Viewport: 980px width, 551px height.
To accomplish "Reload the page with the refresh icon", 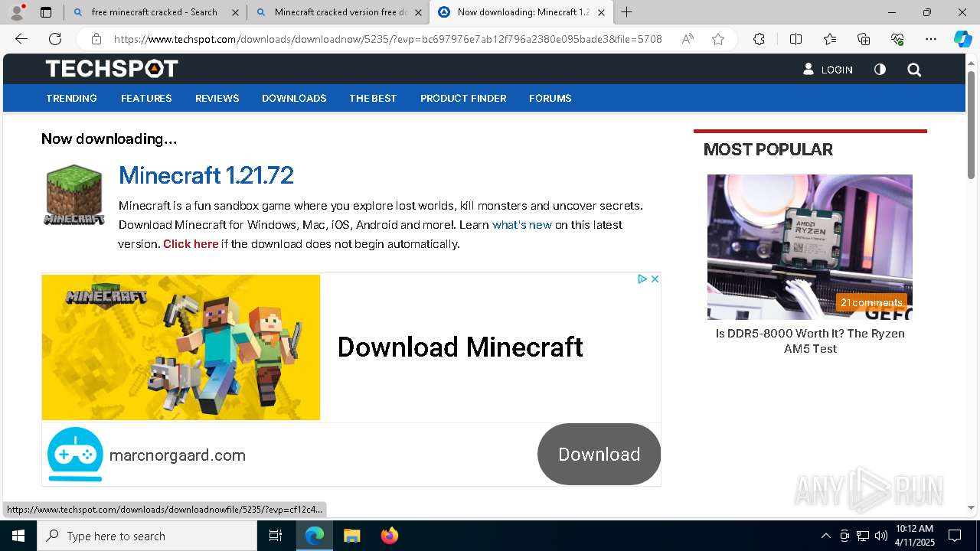I will point(55,39).
